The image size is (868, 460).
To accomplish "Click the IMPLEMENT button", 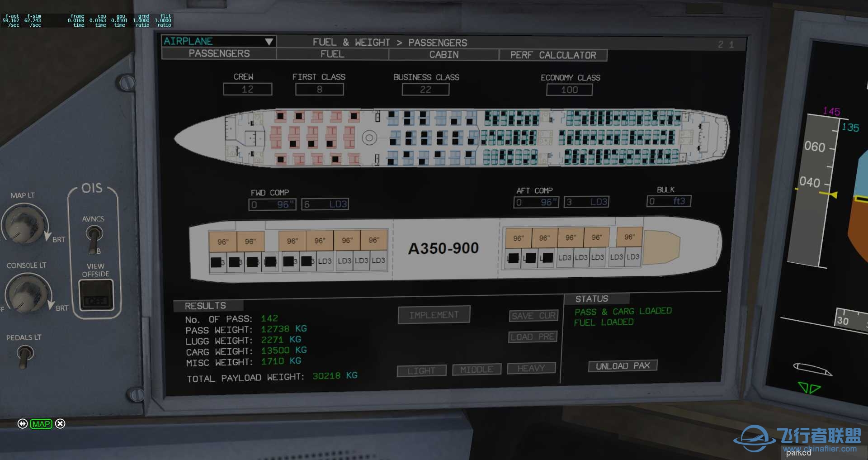I will [x=434, y=315].
